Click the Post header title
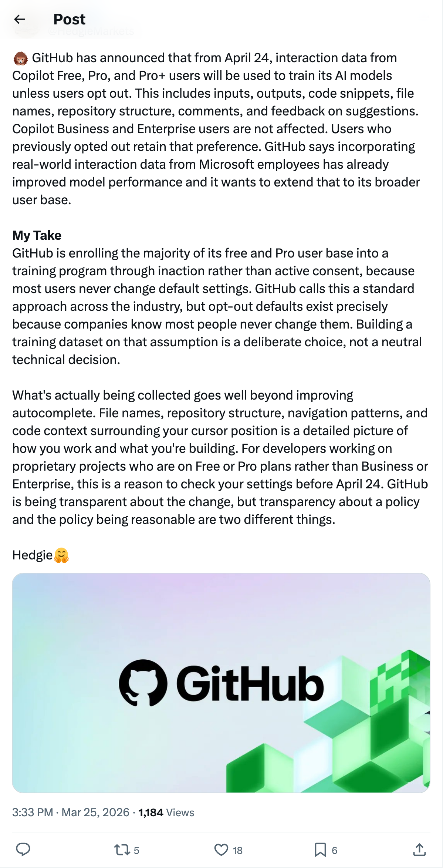 coord(69,19)
